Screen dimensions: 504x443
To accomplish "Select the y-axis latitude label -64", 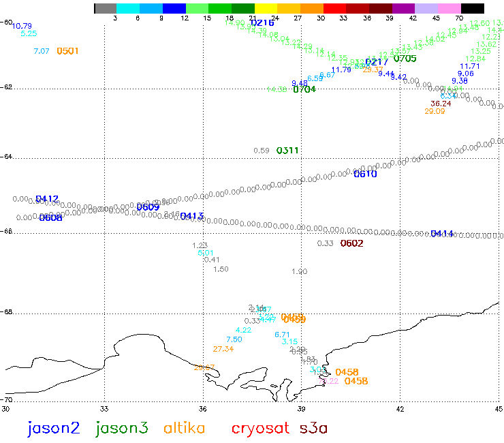I will tap(6, 157).
